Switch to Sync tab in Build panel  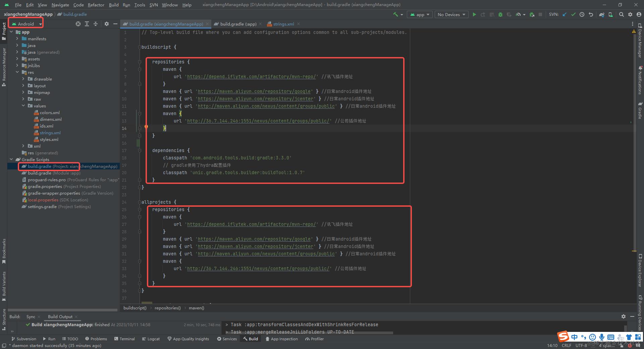click(x=31, y=316)
